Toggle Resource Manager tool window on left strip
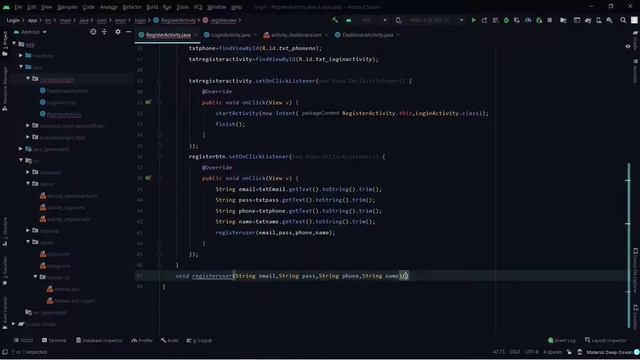The width and height of the screenshot is (640, 360). (5, 89)
